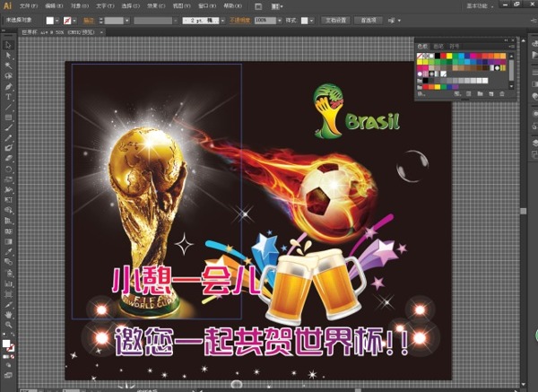Viewport: 538px width, 392px height.
Task: Select the Line Segment tool
Action: (x=8, y=107)
